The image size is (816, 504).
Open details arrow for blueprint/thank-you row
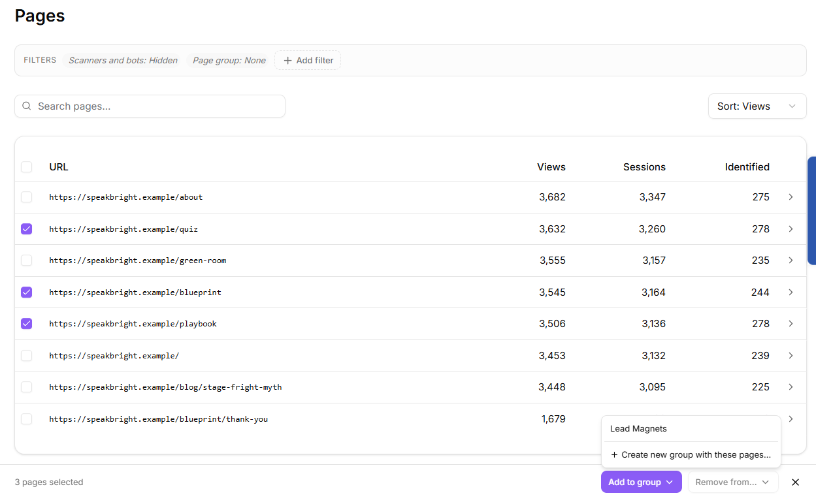pyautogui.click(x=791, y=419)
